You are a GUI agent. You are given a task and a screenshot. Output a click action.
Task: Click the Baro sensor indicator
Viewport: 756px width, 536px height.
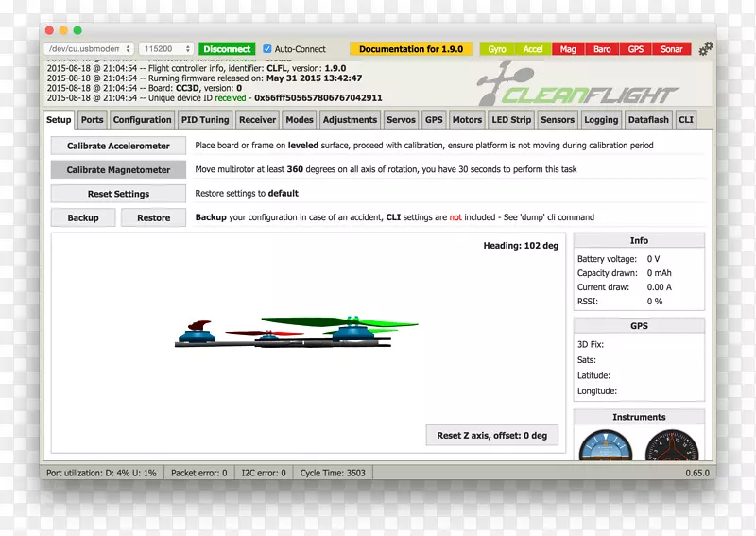pyautogui.click(x=602, y=49)
